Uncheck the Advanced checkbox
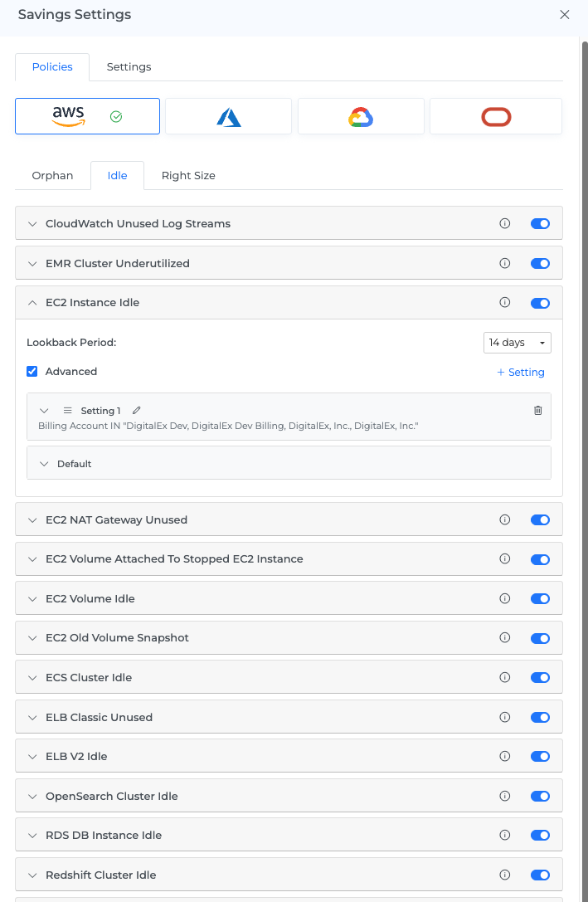 [32, 372]
